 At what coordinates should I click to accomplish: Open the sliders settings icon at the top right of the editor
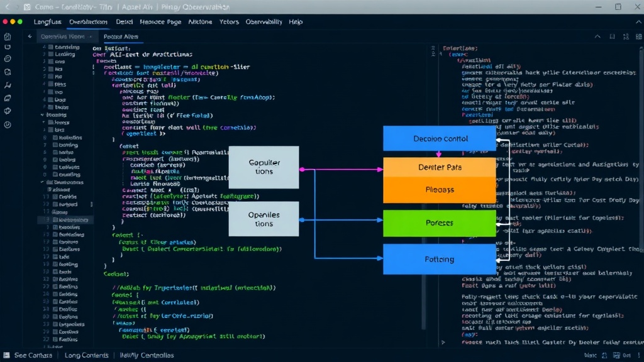[x=626, y=36]
